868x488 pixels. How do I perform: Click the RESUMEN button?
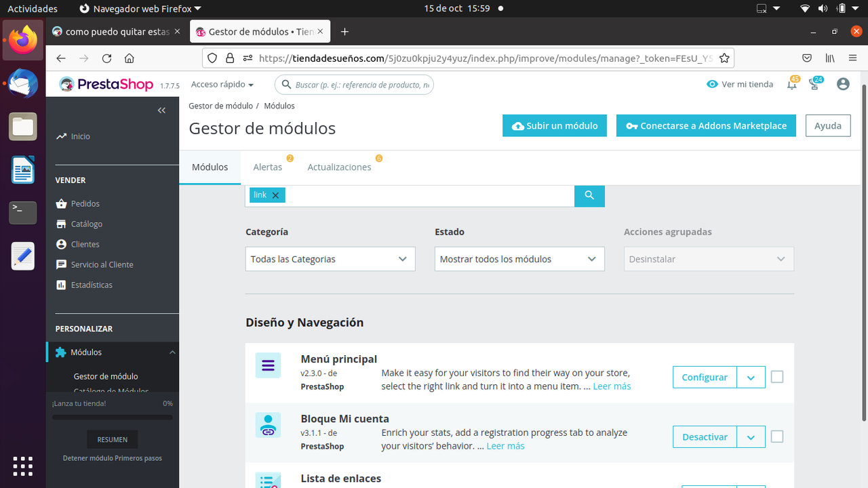pos(113,439)
